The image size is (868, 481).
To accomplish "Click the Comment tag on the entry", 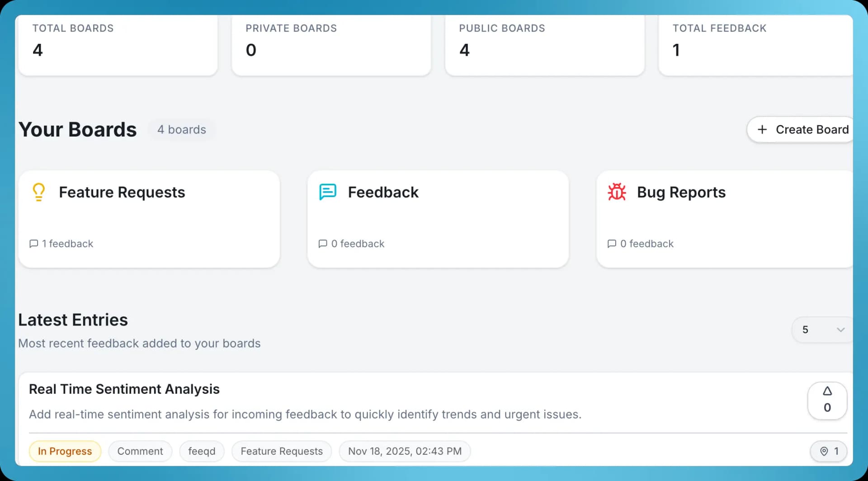I will point(140,452).
